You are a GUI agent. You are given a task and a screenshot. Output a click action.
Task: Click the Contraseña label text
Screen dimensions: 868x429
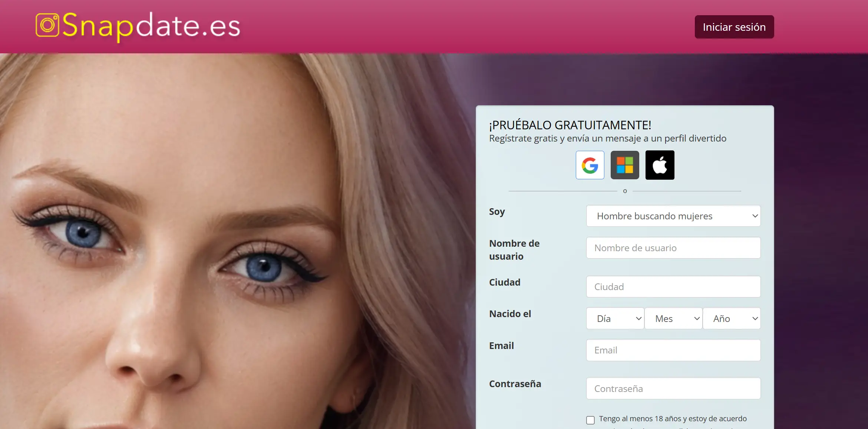point(515,384)
